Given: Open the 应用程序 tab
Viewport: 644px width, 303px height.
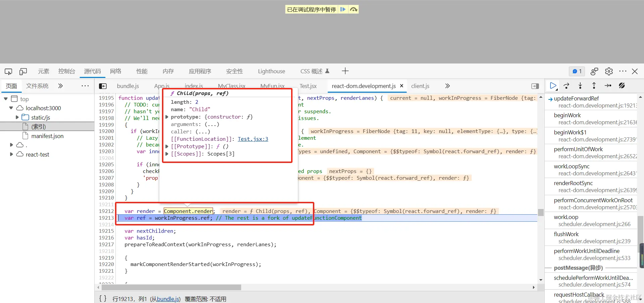Looking at the screenshot, I should click(x=200, y=71).
